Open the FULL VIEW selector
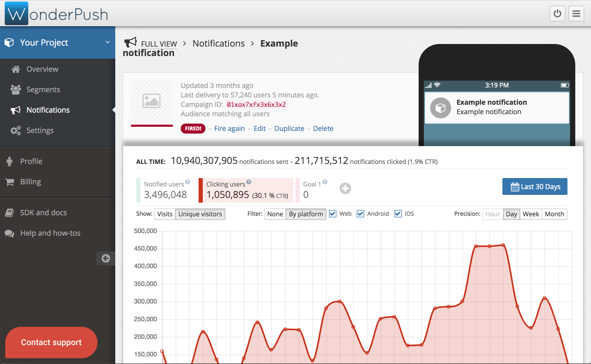 (159, 44)
